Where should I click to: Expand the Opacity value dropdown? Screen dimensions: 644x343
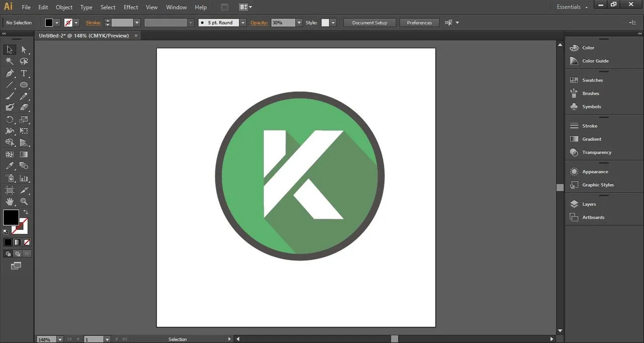299,23
